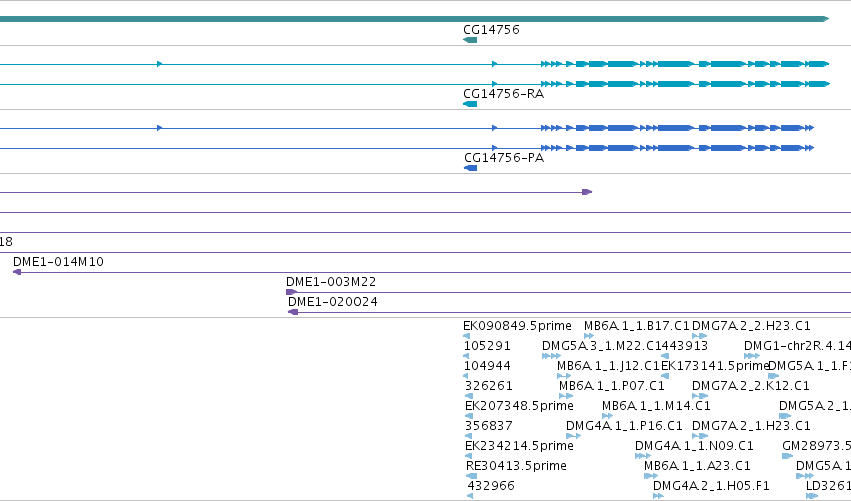Screen dimensions: 851x501
Task: Click the DMG4A1_1.P16.C1 label
Action: [624, 426]
